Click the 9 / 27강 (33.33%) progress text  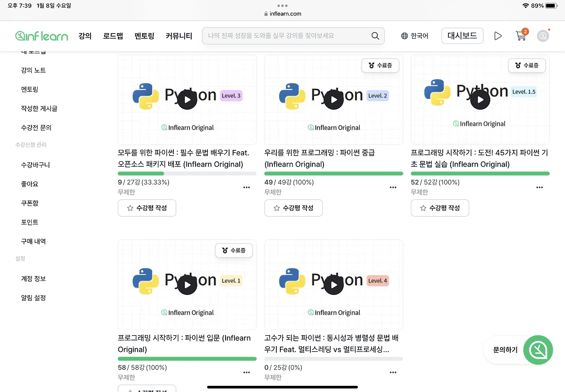tap(143, 182)
